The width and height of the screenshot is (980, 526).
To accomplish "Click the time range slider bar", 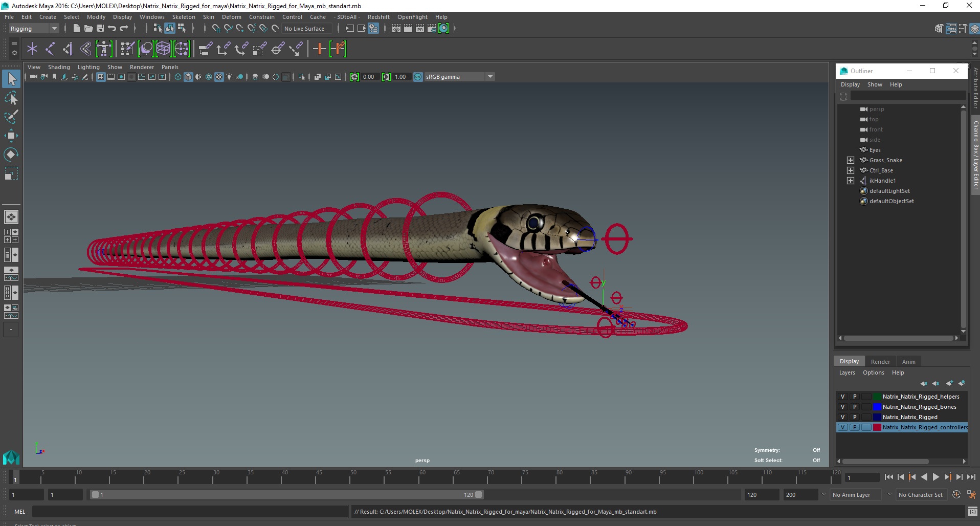I will point(286,495).
